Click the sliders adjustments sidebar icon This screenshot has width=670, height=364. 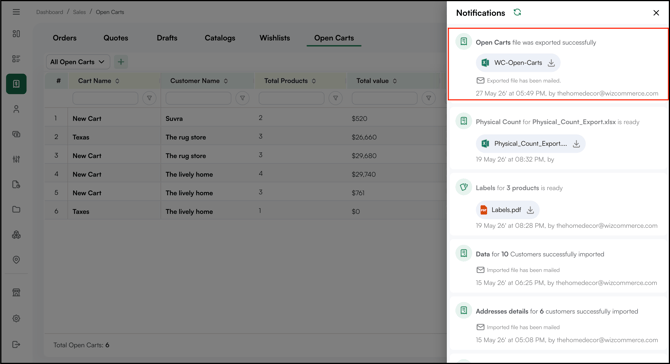pos(16,159)
